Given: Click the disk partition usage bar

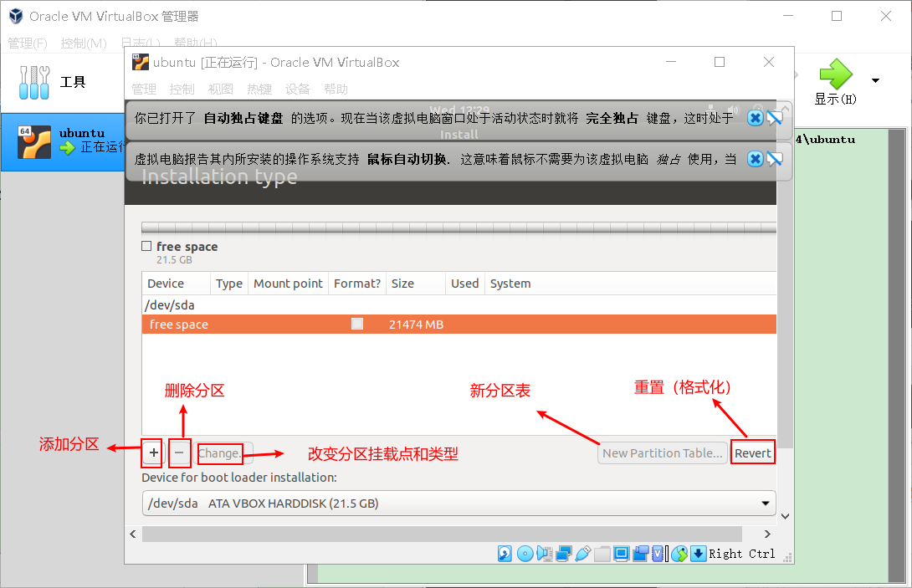Looking at the screenshot, I should pyautogui.click(x=459, y=228).
